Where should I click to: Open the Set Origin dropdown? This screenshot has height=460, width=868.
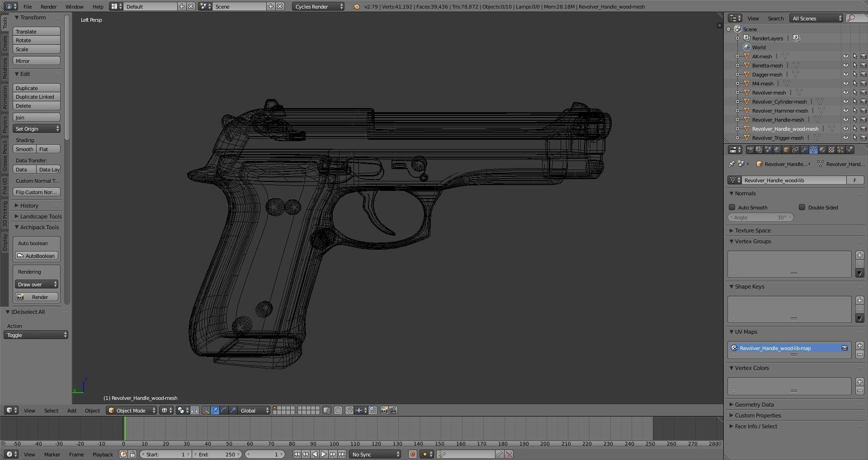pos(37,129)
